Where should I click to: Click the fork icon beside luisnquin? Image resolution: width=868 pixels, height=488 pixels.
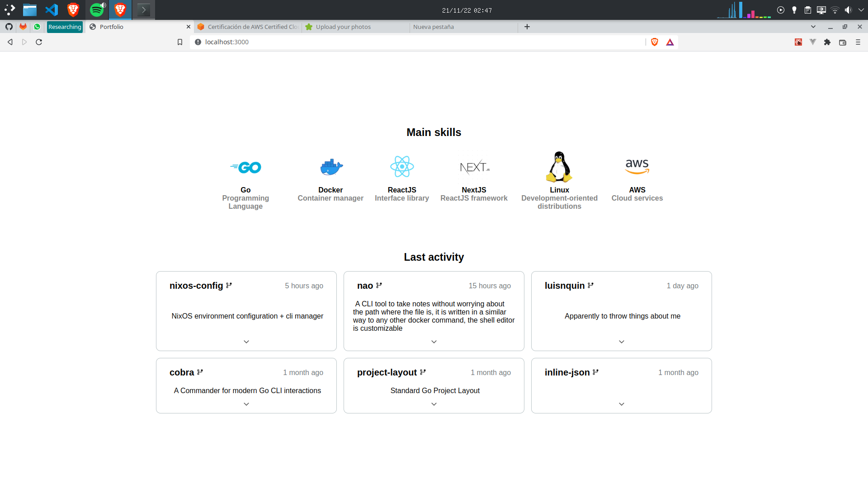(590, 286)
